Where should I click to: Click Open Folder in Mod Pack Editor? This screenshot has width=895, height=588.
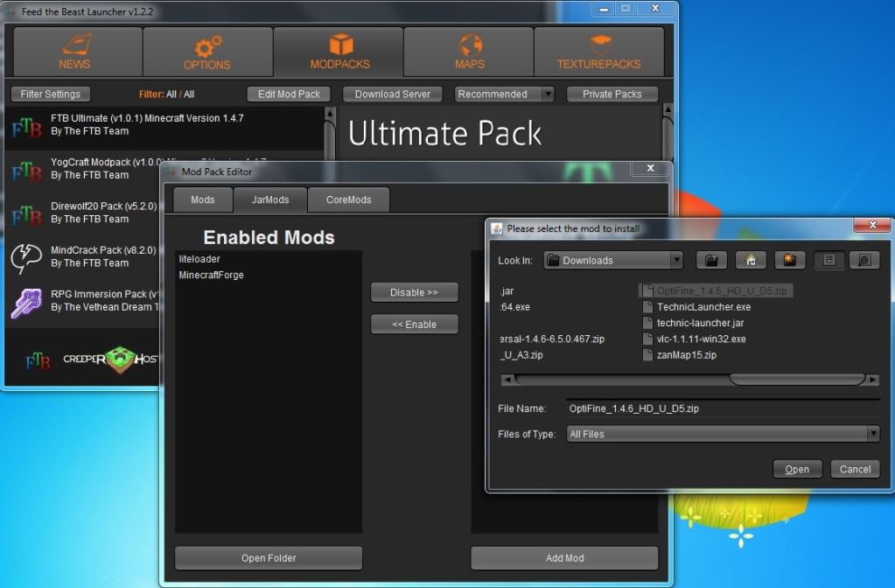(269, 557)
